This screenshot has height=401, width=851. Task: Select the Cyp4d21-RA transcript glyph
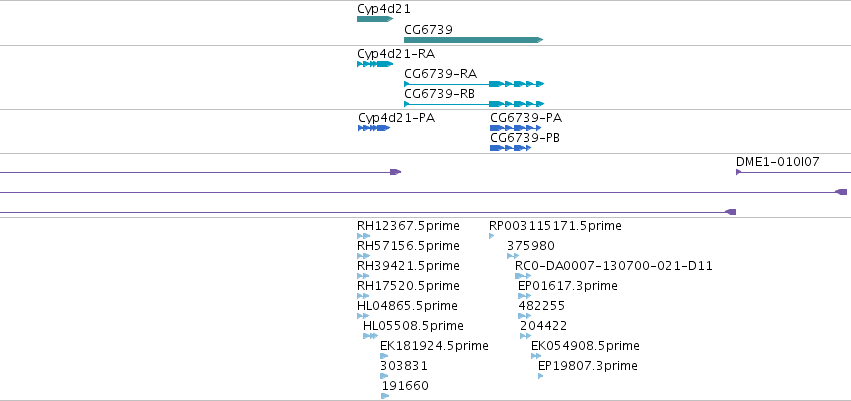tap(375, 64)
